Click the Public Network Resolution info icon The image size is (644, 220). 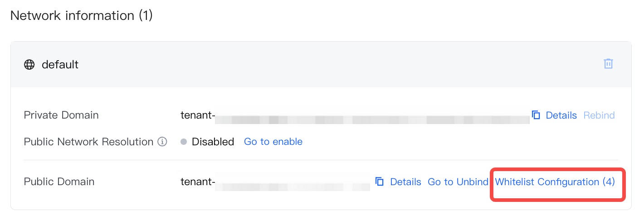coord(162,142)
